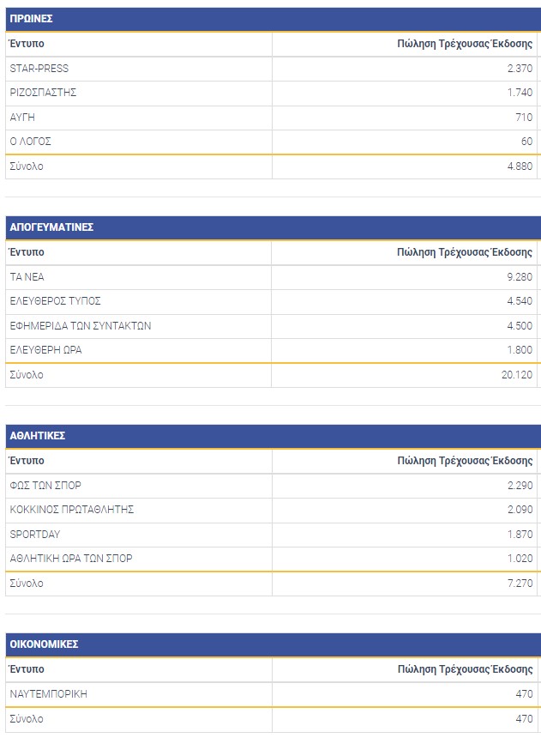Select the ΦΩΣ ΤΩΝ ΣΠΟΡ entry
The image size is (541, 756).
(x=45, y=486)
